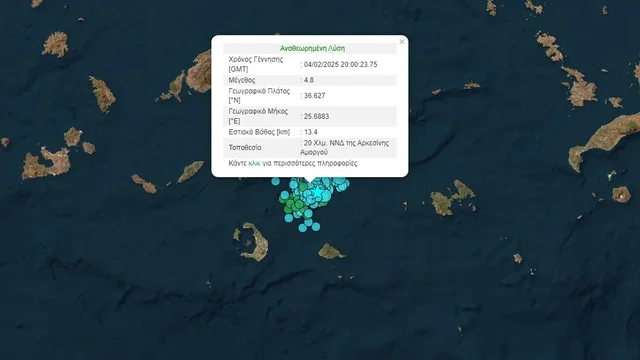Click the magnitude value 4.8 row
The height and width of the screenshot is (360, 640).
[310, 80]
